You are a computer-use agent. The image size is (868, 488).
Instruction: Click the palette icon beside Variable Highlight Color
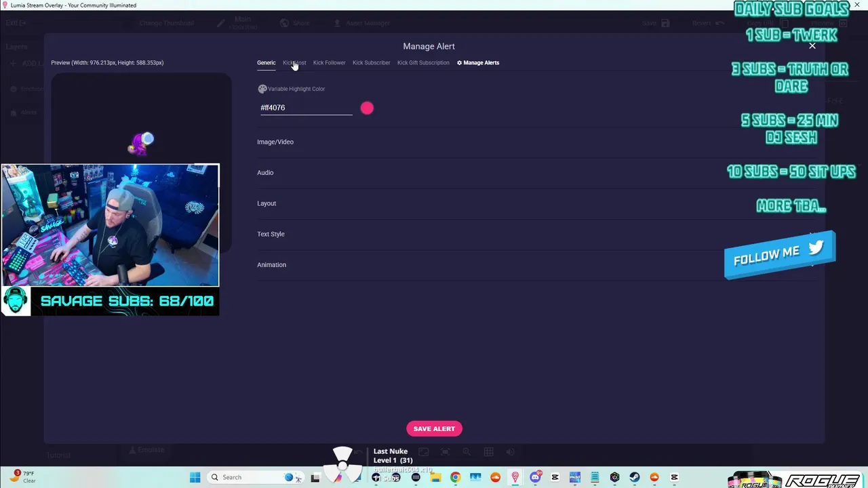pyautogui.click(x=262, y=89)
